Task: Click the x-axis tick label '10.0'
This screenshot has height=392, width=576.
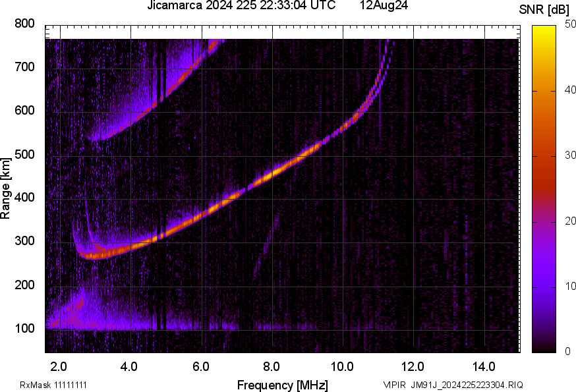Action: (342, 366)
